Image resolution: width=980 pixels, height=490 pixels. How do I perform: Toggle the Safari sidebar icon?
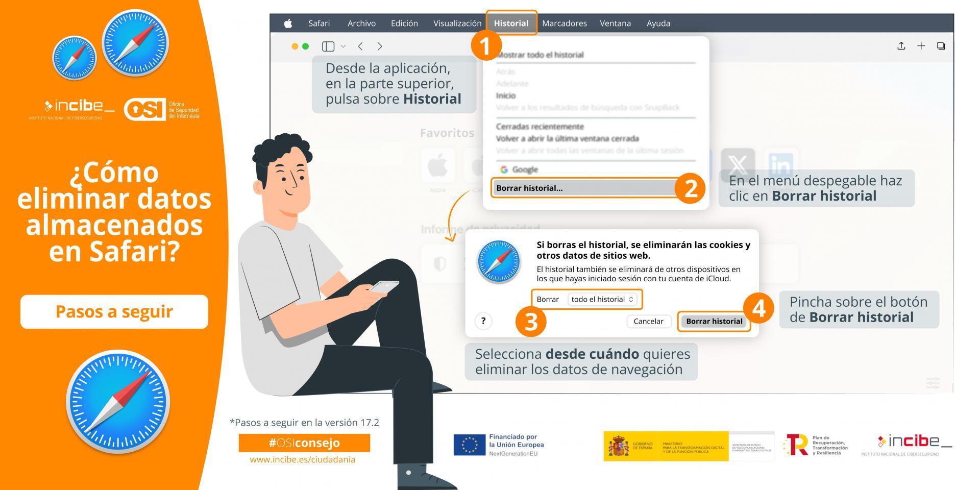328,46
